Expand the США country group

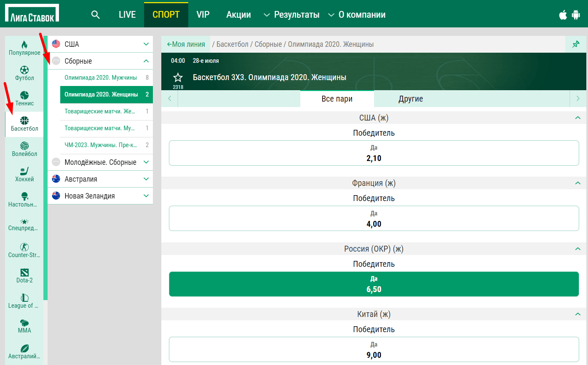click(x=100, y=44)
